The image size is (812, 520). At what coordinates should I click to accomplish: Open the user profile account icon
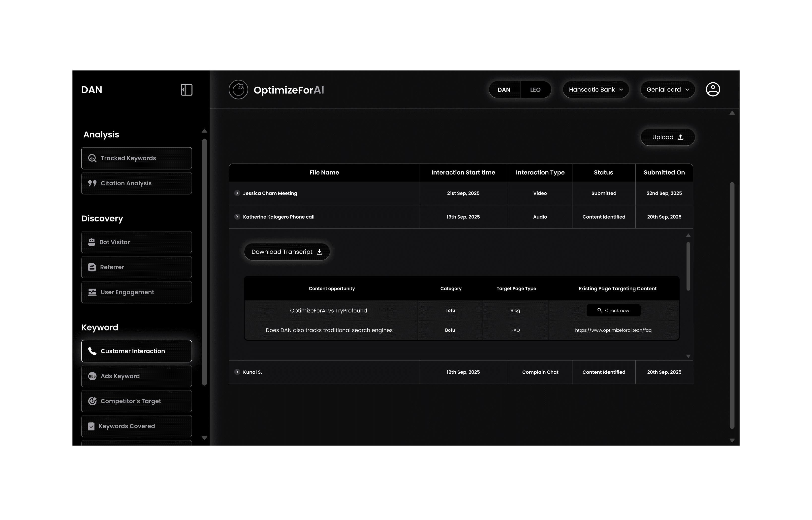click(x=713, y=89)
